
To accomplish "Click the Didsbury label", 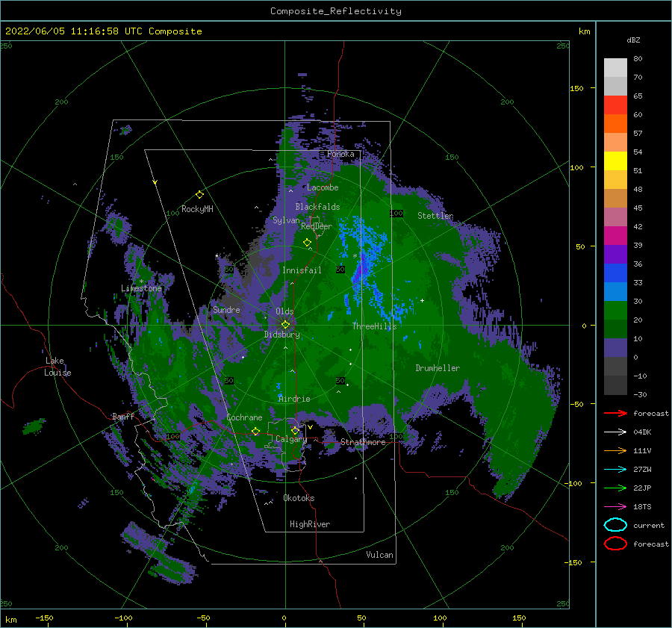I will tap(282, 335).
